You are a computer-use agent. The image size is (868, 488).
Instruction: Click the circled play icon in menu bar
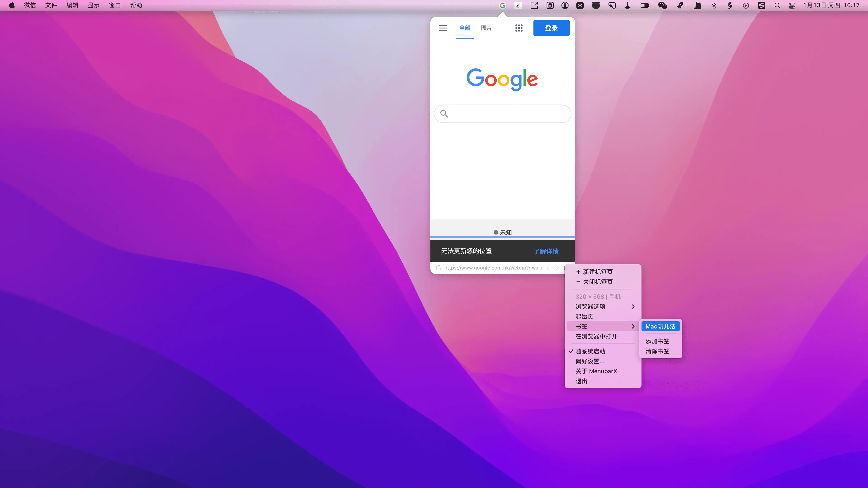point(746,5)
